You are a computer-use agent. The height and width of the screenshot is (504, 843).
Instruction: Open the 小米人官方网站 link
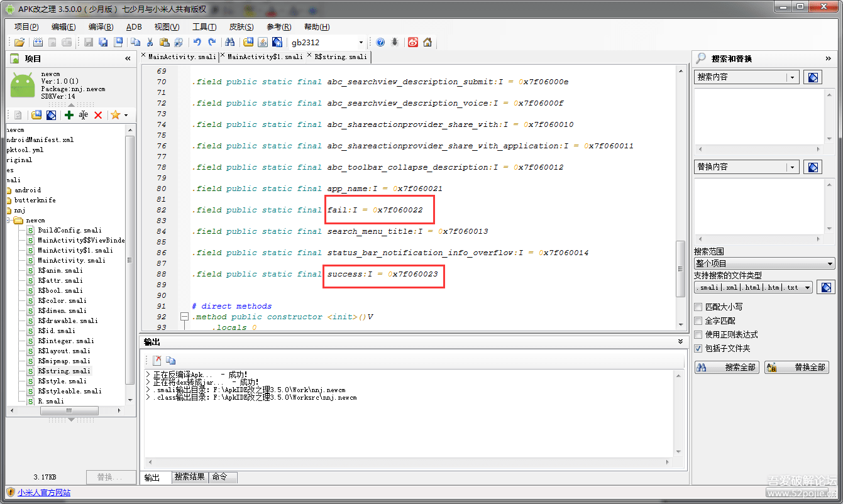44,493
